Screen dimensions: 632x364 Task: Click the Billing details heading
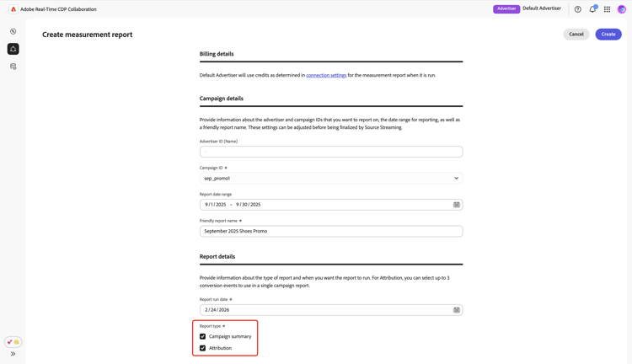tap(217, 54)
